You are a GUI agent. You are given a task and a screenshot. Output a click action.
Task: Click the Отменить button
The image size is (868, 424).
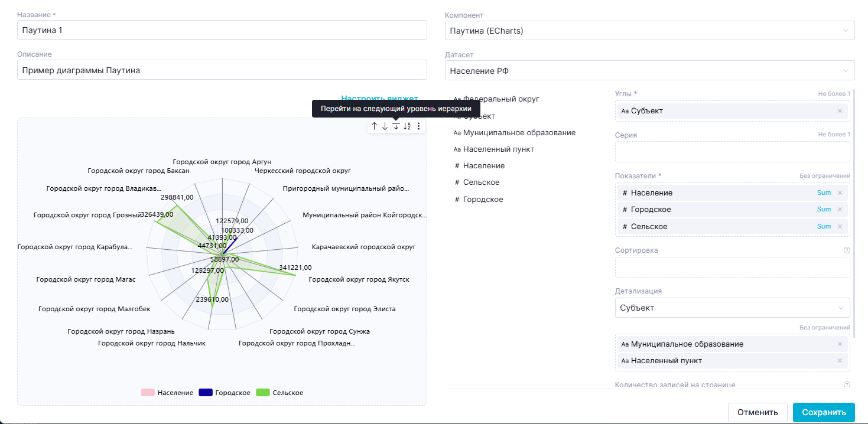[758, 412]
